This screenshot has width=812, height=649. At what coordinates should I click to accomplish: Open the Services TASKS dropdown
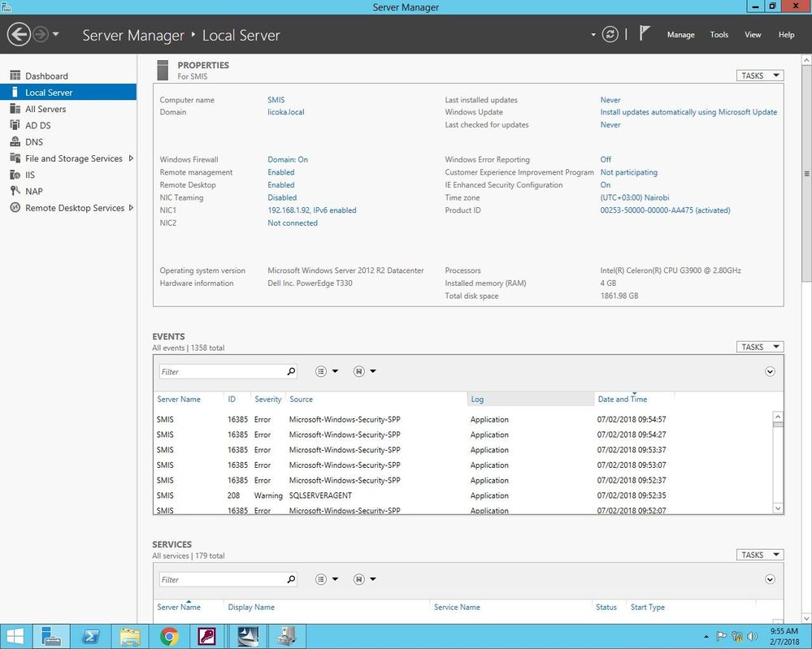(x=760, y=555)
